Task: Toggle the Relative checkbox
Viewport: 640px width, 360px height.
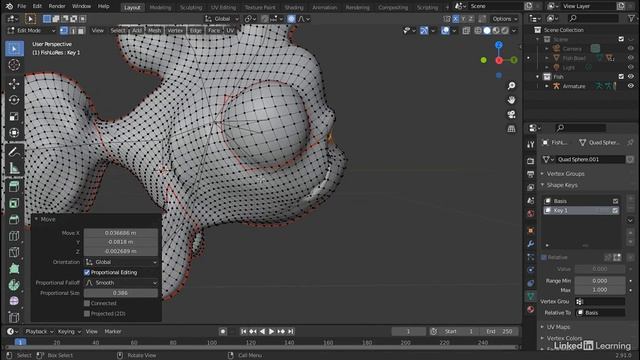Action: click(x=544, y=257)
